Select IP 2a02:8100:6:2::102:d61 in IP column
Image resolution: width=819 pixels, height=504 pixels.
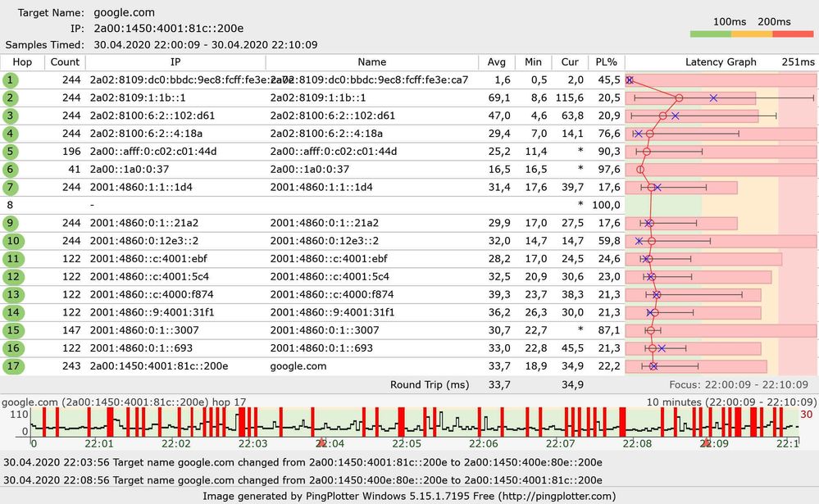point(152,116)
